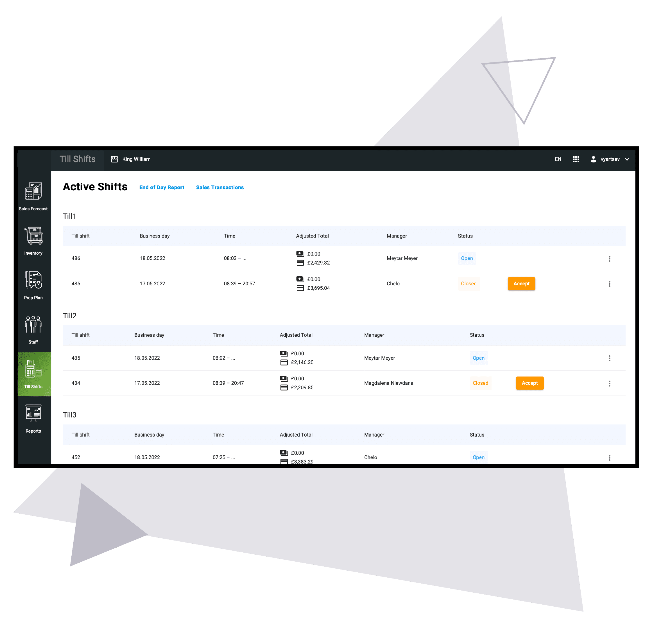Click Adjusted Total header in Till1 table
Screen dimensions: 661x644
point(313,236)
